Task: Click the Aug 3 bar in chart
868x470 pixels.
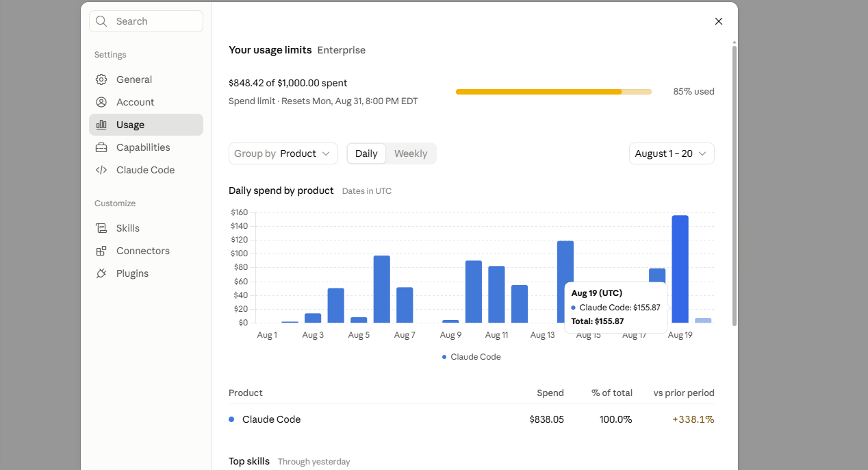Action: click(313, 318)
